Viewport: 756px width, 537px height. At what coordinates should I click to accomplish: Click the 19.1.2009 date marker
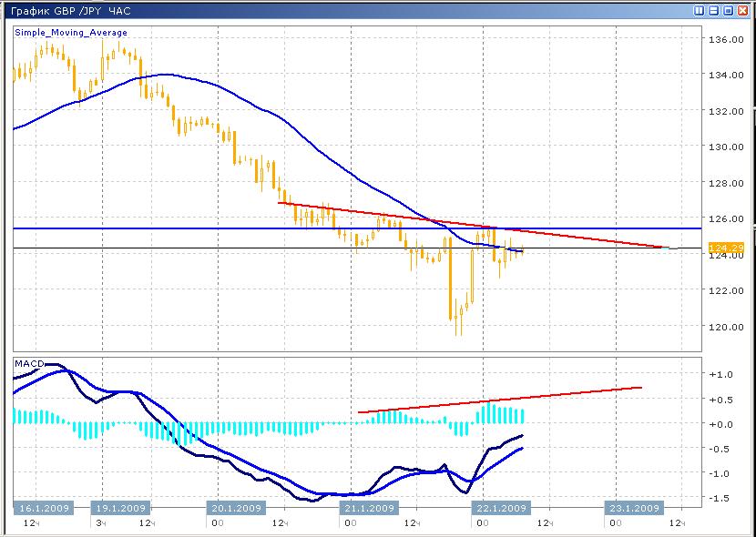[x=121, y=508]
